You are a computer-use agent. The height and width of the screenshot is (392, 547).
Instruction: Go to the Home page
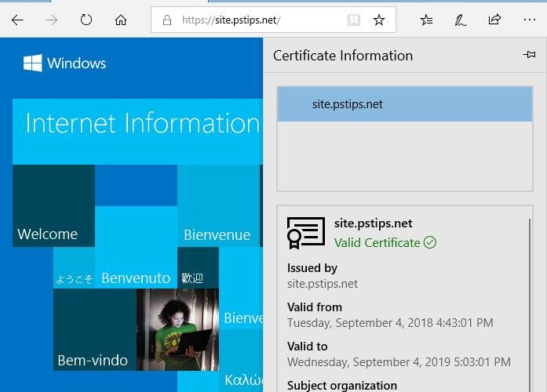[x=121, y=20]
